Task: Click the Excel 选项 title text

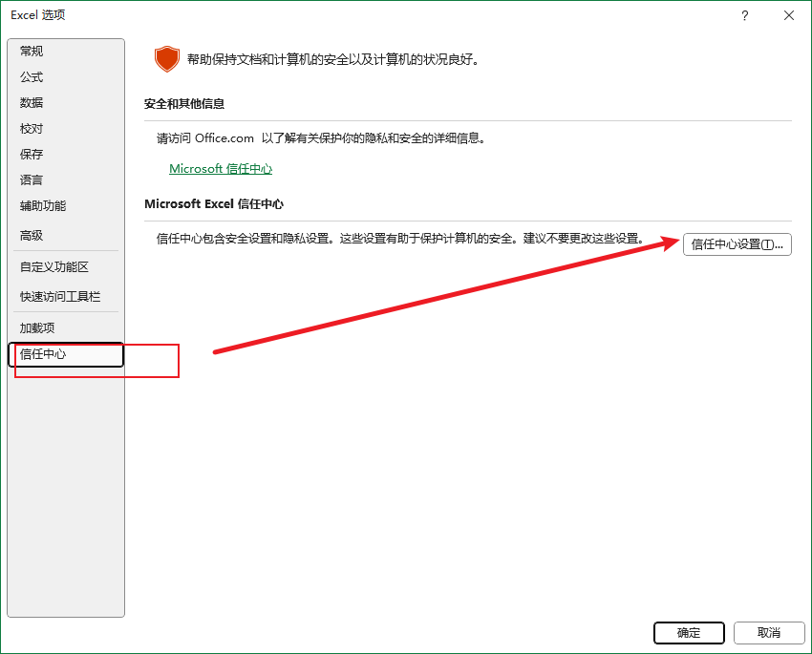Action: tap(38, 15)
